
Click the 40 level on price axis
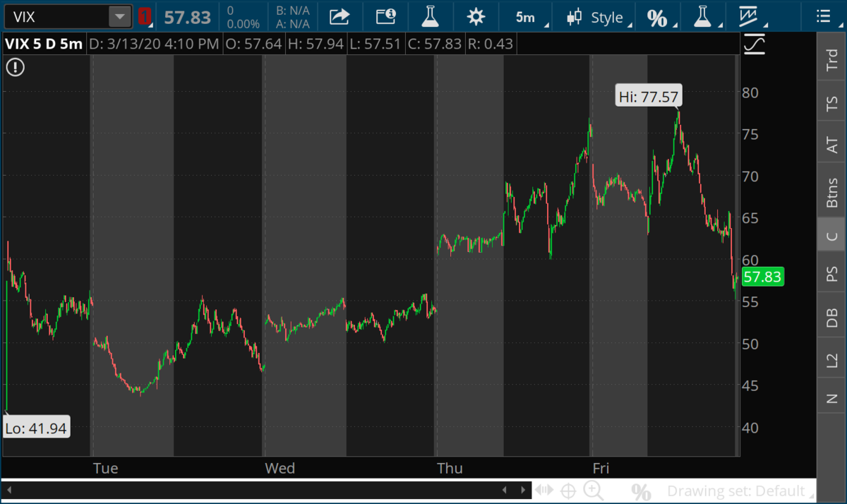[x=750, y=428]
